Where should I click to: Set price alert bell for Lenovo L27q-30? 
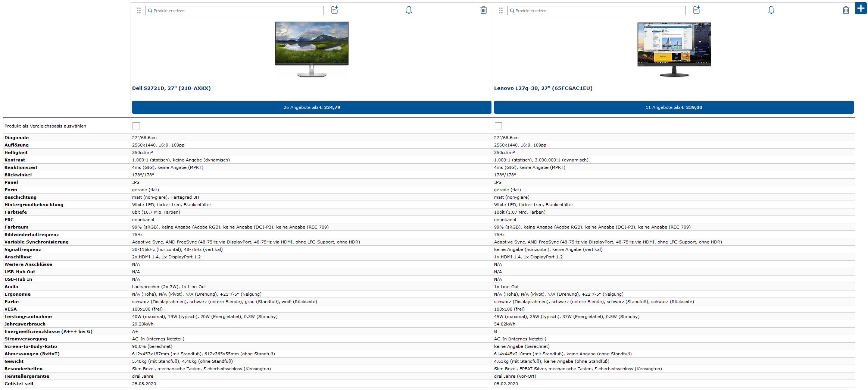coord(771,10)
